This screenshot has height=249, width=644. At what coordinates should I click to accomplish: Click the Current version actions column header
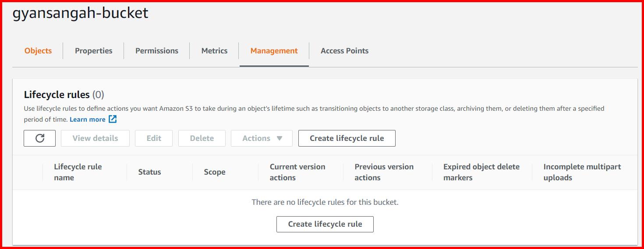pyautogui.click(x=297, y=172)
